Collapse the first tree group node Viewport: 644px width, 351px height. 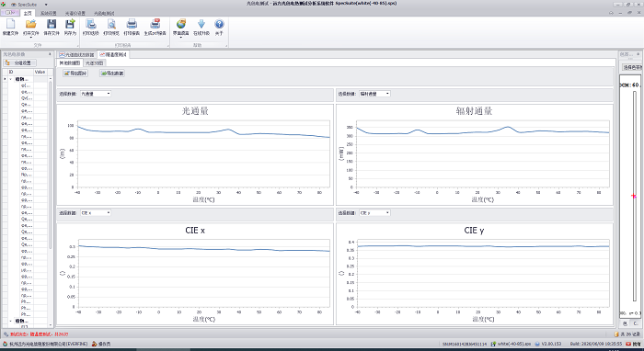pyautogui.click(x=11, y=79)
